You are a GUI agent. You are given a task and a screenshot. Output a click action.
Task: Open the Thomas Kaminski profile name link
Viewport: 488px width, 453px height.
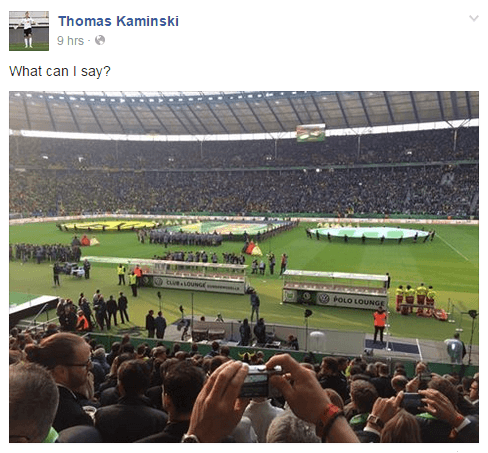point(118,21)
